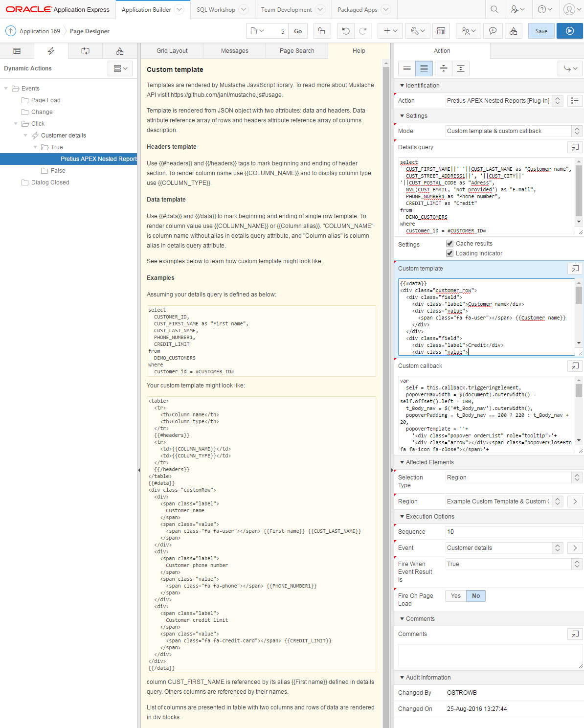Collapse the Affected Elements section
Screen dimensions: 584x728
[402, 462]
